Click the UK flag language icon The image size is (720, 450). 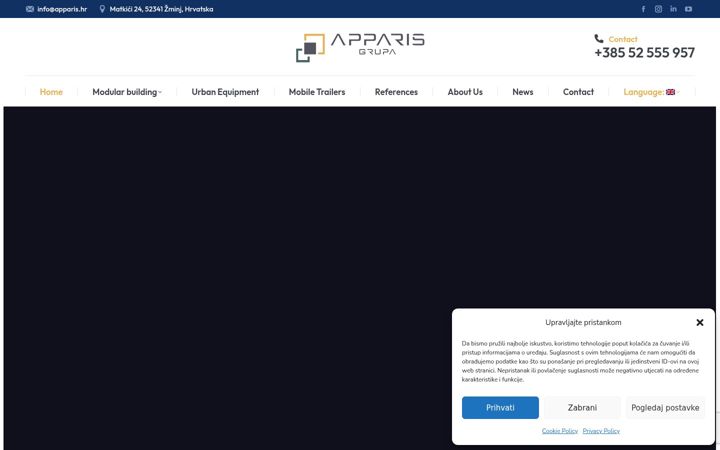tap(670, 92)
